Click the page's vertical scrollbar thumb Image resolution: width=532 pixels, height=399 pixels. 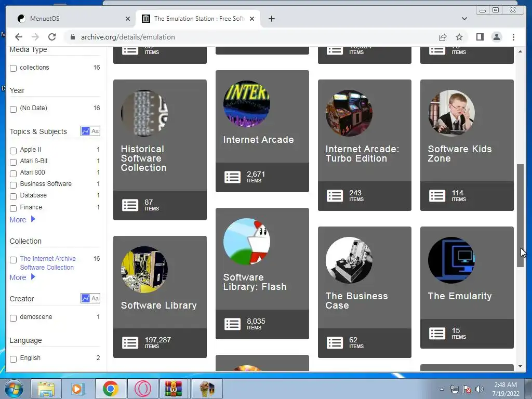pyautogui.click(x=520, y=216)
